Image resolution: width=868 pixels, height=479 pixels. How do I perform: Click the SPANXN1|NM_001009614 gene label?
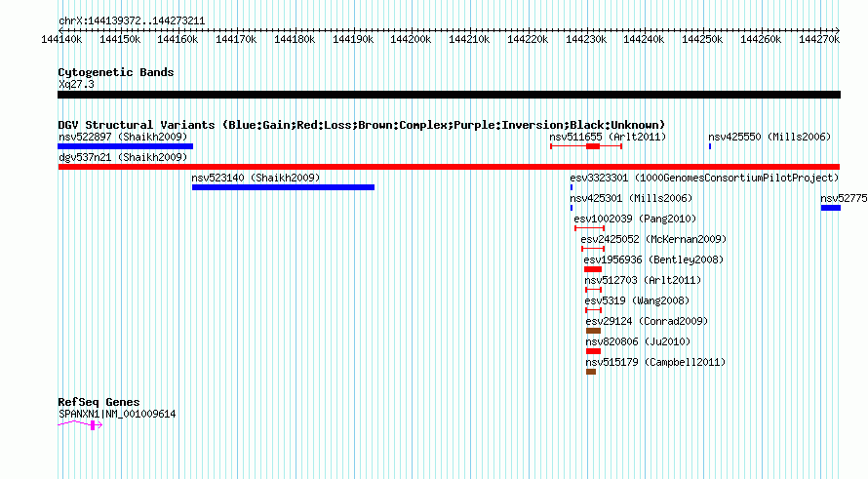point(117,414)
